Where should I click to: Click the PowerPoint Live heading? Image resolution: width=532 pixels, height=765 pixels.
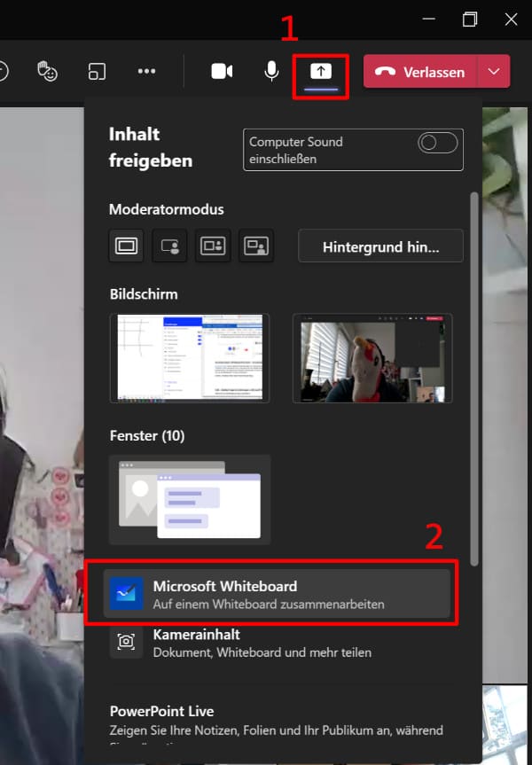(161, 711)
